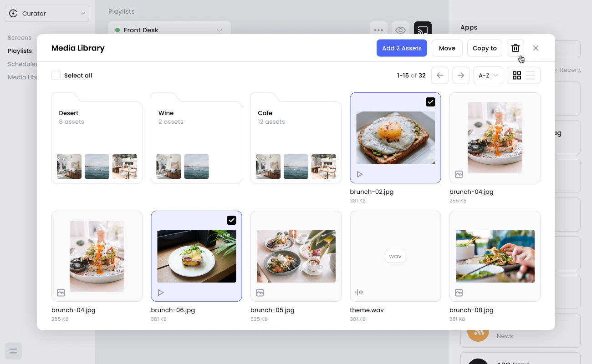Screen dimensions: 592x364
Task: Uncheck the brunch-06.jpg checkbox
Action: click(231, 220)
